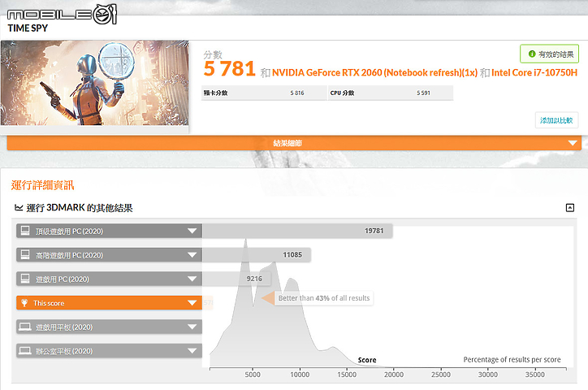Expand the gaming laptop (2020) row
The height and width of the screenshot is (390, 588).
point(109,327)
